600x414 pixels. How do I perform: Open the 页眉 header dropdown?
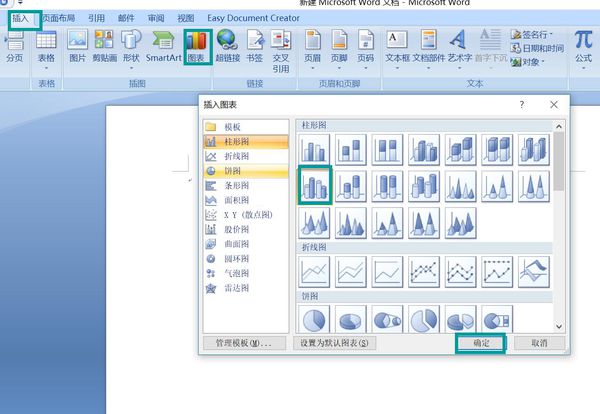pyautogui.click(x=313, y=50)
